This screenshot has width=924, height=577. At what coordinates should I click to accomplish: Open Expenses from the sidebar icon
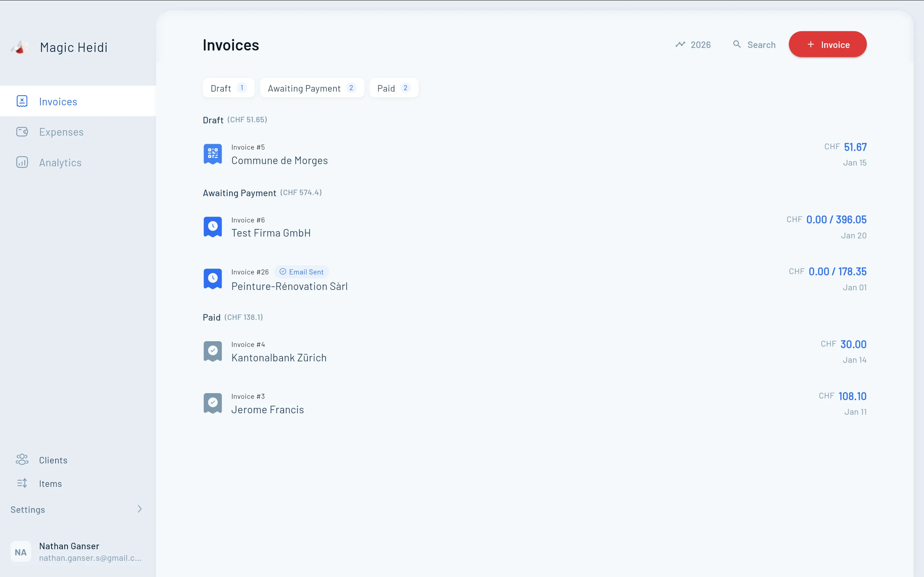point(22,132)
